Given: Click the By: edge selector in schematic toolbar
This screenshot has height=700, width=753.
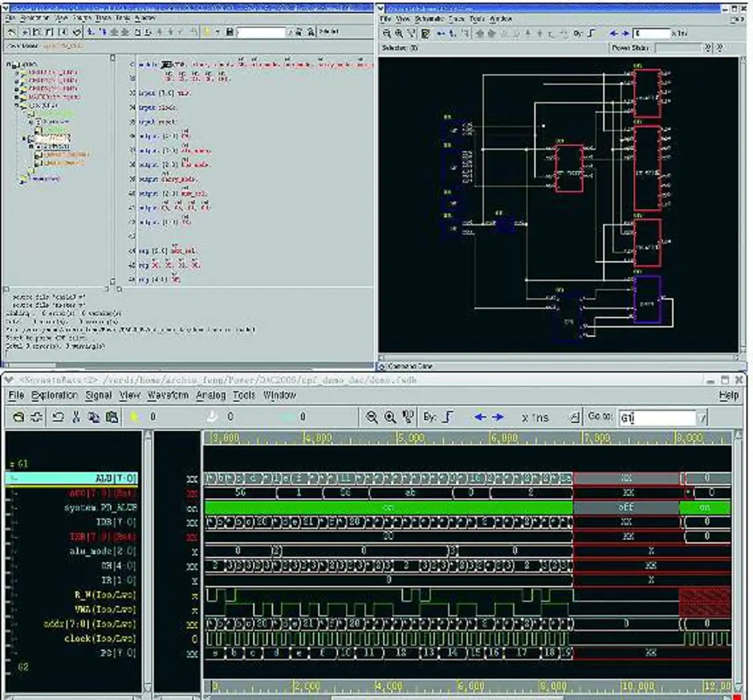Looking at the screenshot, I should (591, 34).
